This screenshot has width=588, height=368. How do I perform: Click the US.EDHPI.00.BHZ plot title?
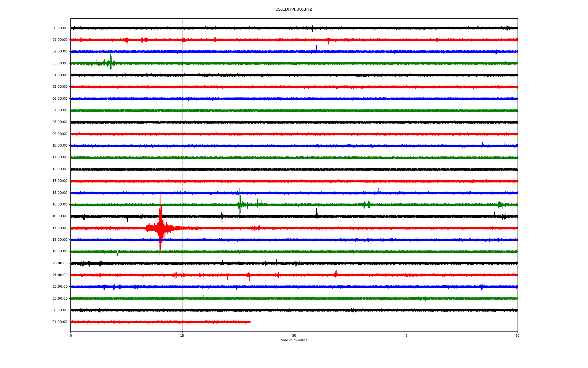coord(293,10)
